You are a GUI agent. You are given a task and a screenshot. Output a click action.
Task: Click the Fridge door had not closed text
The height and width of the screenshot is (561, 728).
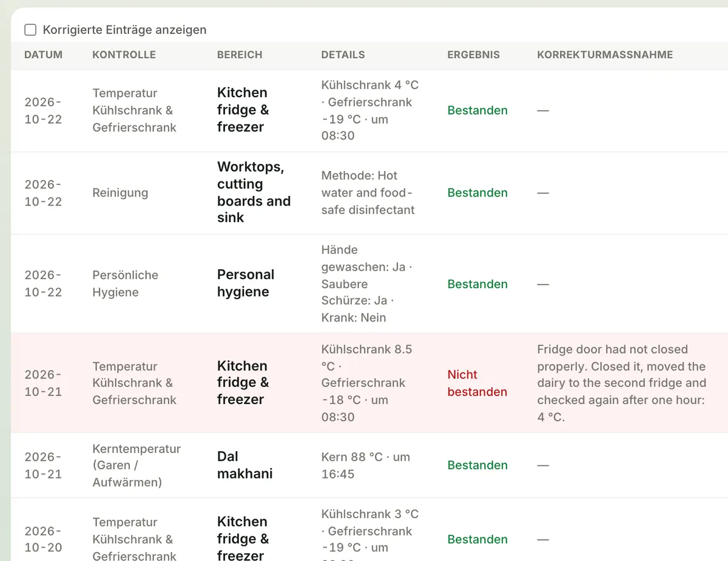(621, 383)
